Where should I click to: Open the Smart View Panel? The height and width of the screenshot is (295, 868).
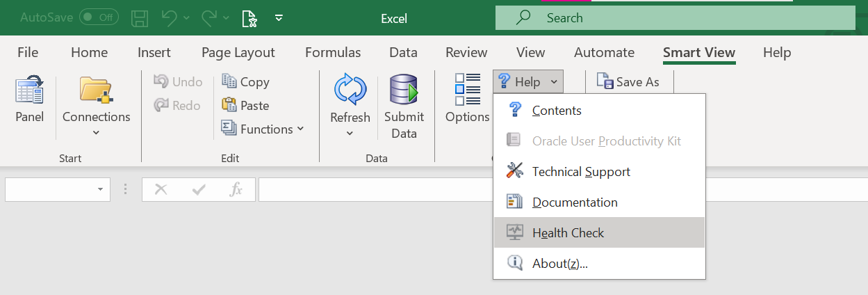pyautogui.click(x=29, y=100)
